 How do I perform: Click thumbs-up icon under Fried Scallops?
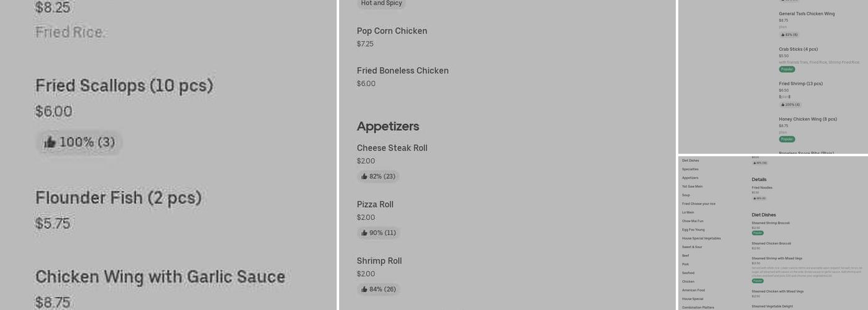pyautogui.click(x=50, y=143)
